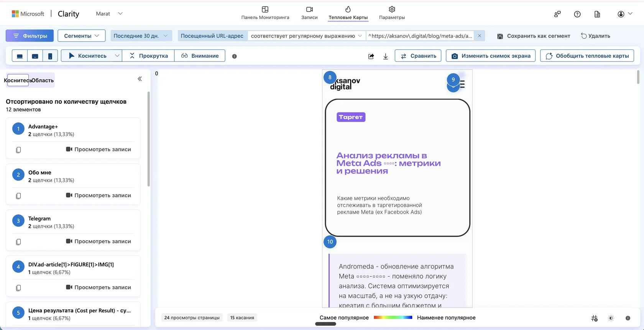644x330 pixels.
Task: Open the documentation page icon in header
Action: pyautogui.click(x=597, y=14)
